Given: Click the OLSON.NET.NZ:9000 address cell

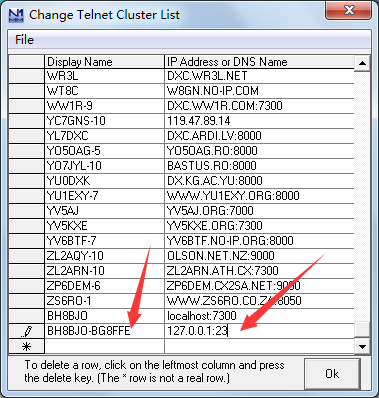Looking at the screenshot, I should [x=259, y=256].
